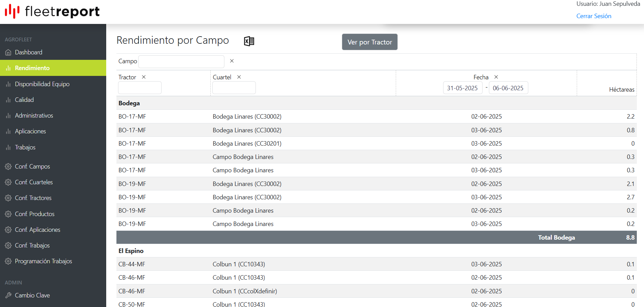Screen dimensions: 644x307
Task: Click the Dashboard home icon
Action: 8,52
